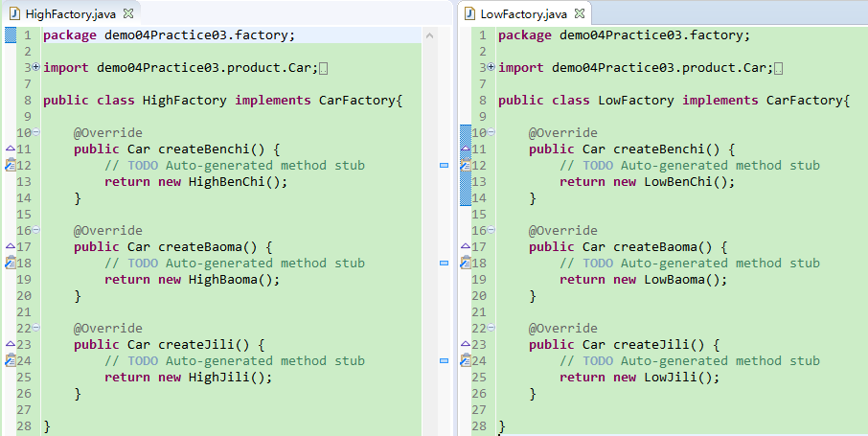The height and width of the screenshot is (436, 868).
Task: Click override marker at line 23 in LowFactory
Action: point(466,343)
